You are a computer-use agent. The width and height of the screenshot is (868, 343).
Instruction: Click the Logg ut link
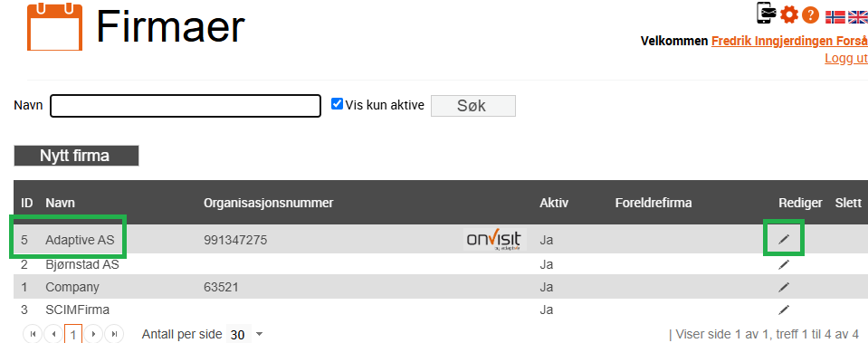pyautogui.click(x=846, y=58)
